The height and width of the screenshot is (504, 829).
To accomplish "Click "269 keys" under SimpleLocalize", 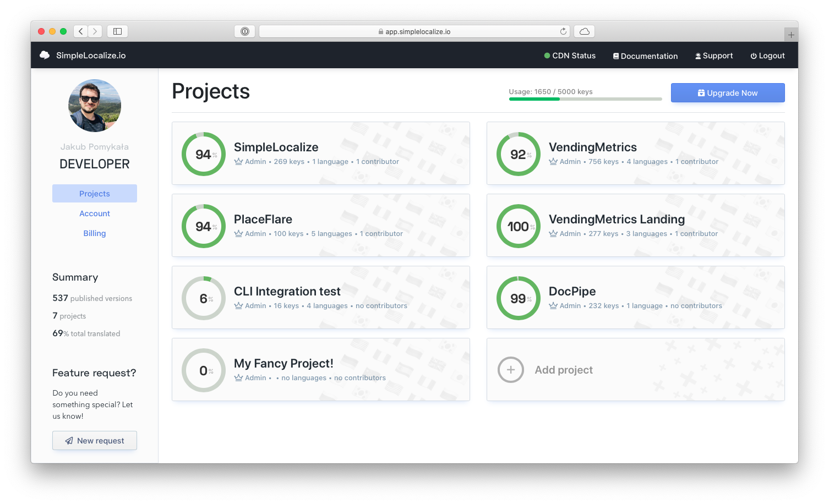I will click(289, 161).
